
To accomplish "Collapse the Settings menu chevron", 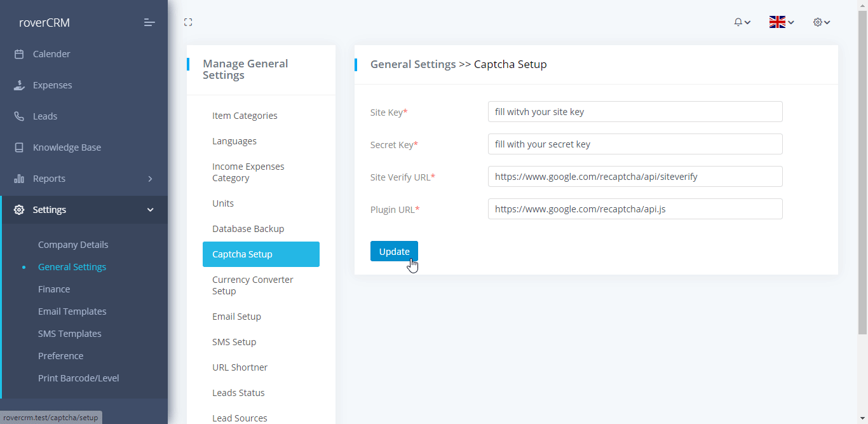I will 151,210.
